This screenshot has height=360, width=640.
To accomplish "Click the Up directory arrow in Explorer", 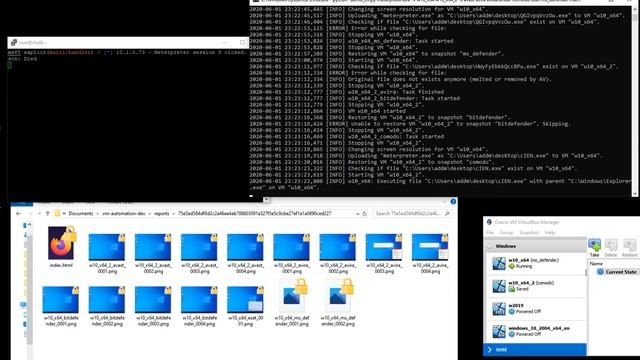I will (48, 213).
